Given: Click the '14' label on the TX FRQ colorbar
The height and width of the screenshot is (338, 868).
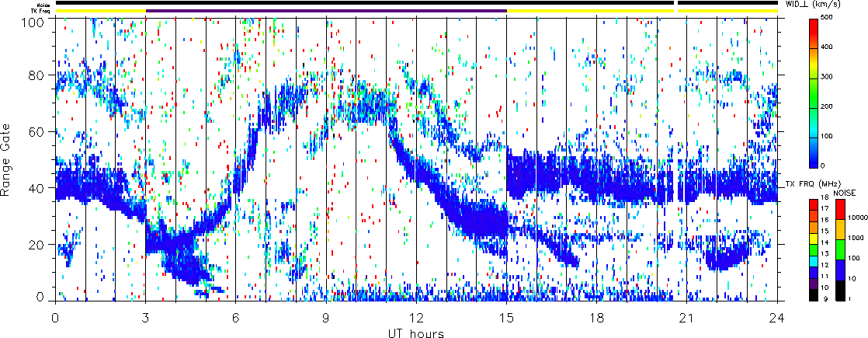Looking at the screenshot, I should point(825,242).
